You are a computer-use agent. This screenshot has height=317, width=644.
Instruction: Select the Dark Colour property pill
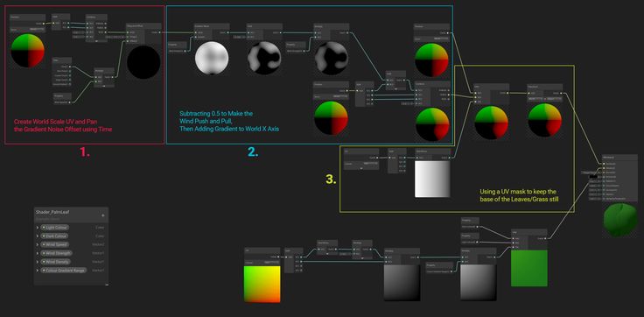(54, 236)
